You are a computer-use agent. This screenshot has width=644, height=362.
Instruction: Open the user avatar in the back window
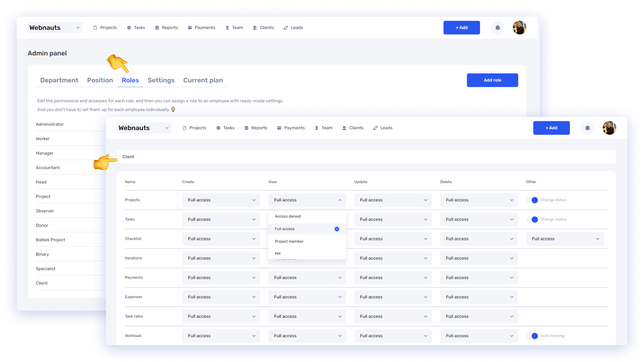click(519, 27)
